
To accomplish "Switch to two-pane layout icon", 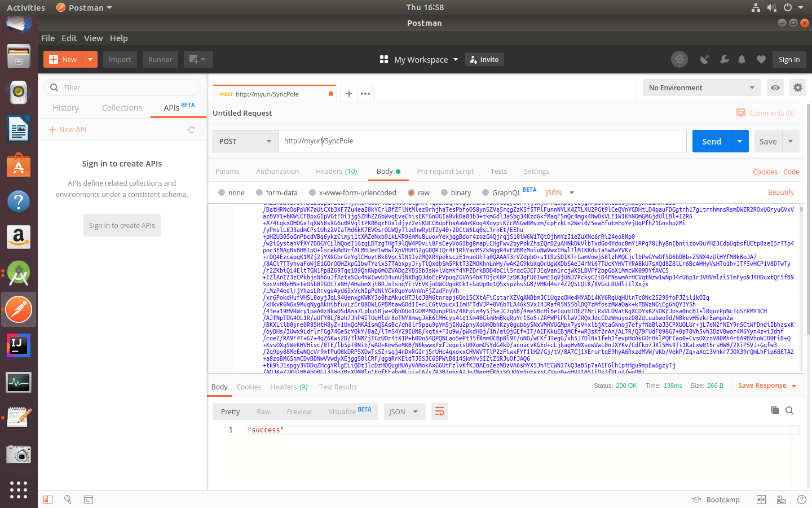I will (761, 500).
